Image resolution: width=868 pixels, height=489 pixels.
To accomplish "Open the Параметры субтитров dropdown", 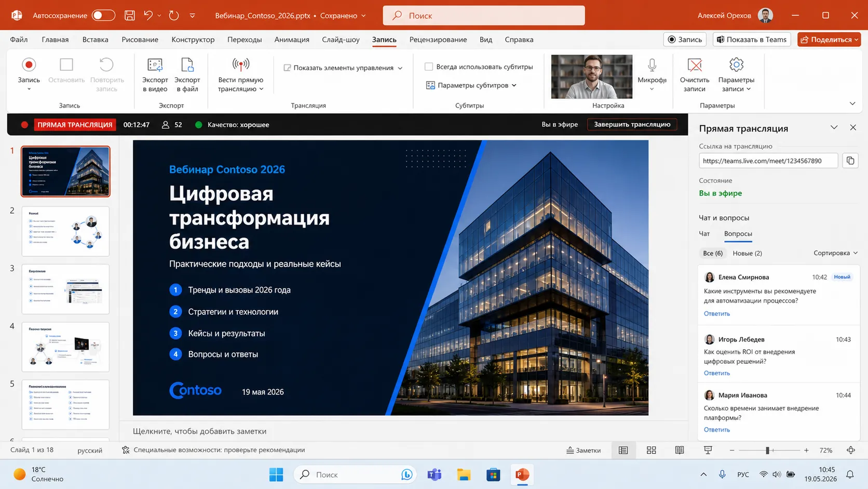I will click(471, 85).
